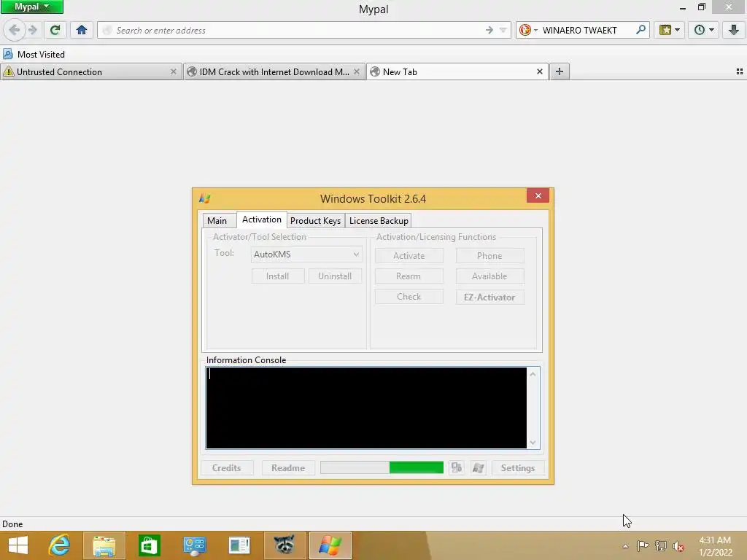Open the Action Center flag icon
This screenshot has height=560, width=747.
click(x=643, y=545)
